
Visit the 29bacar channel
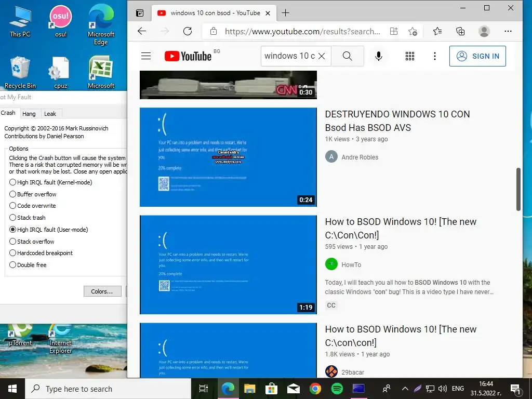353,372
